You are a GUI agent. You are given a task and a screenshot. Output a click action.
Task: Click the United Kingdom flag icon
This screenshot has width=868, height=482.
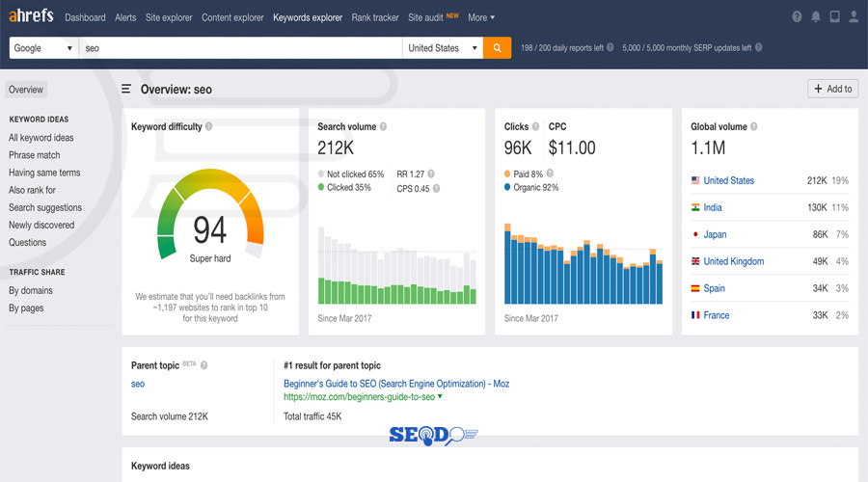(x=695, y=261)
